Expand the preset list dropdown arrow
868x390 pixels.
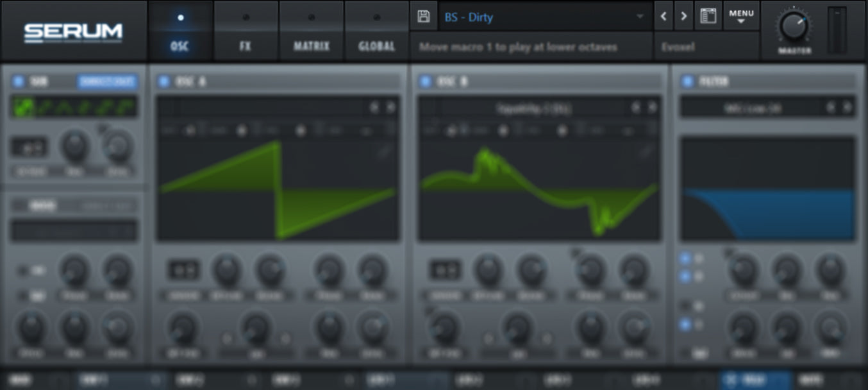click(x=640, y=17)
